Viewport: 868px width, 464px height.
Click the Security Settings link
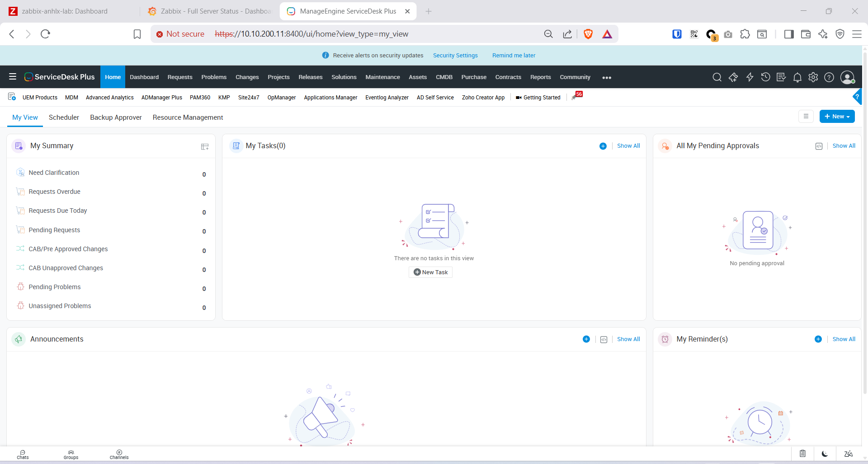click(455, 56)
